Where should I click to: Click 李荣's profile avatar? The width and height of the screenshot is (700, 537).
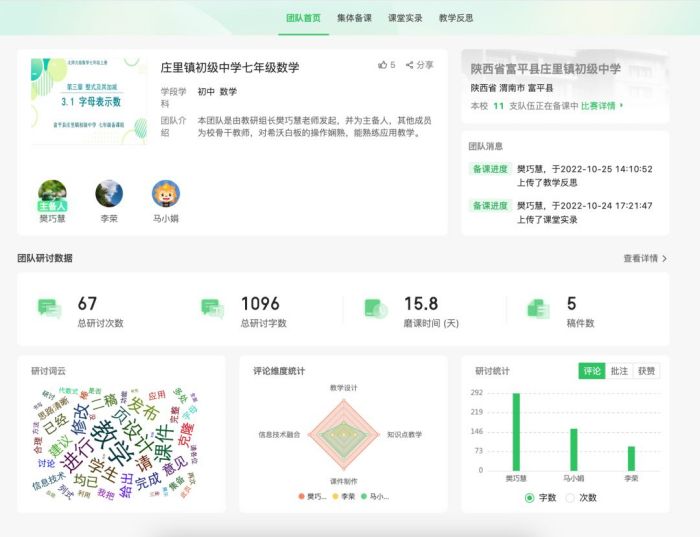click(x=109, y=193)
